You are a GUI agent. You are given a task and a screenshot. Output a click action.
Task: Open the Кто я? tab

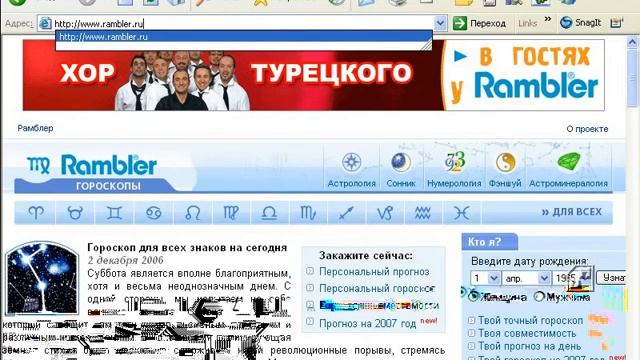[489, 242]
